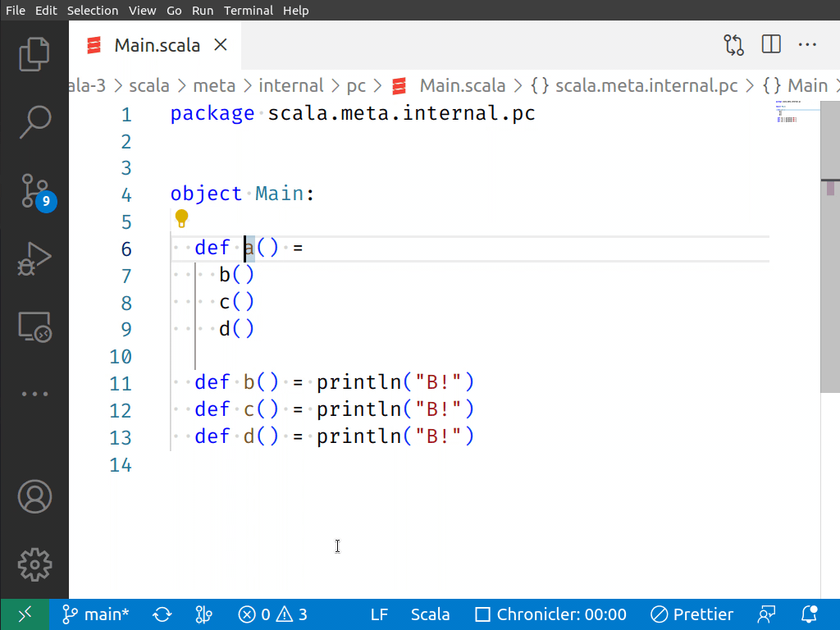Open the Terminal menu

click(x=248, y=10)
